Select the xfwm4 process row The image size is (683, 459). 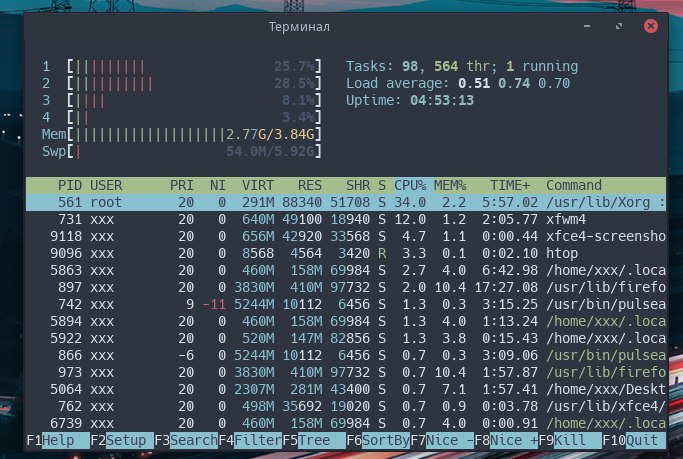point(346,219)
